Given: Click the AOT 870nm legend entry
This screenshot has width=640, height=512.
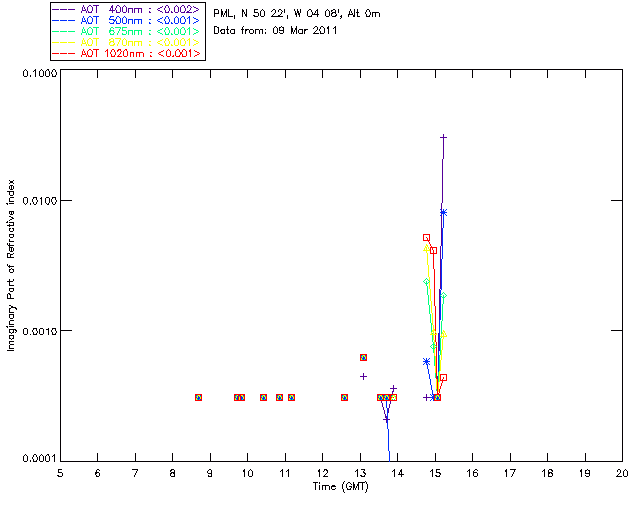Looking at the screenshot, I should (127, 42).
